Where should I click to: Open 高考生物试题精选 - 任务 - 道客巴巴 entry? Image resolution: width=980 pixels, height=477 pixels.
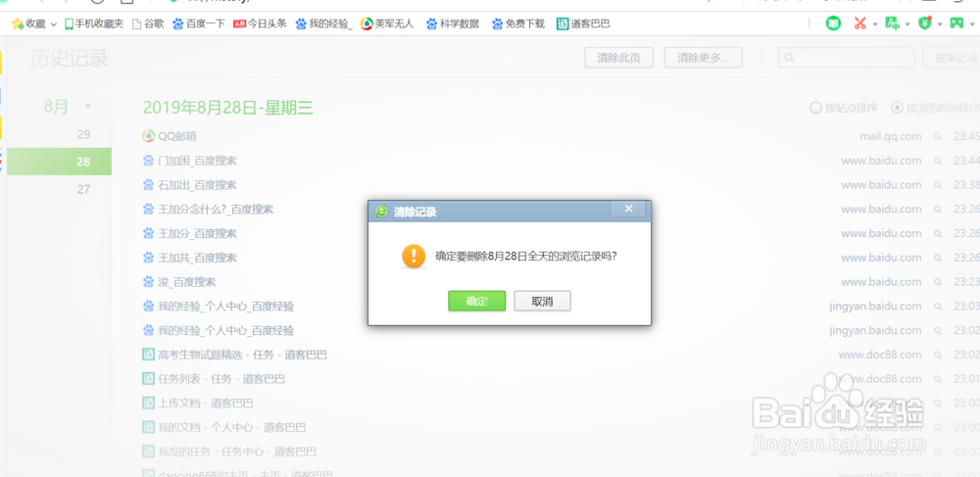242,355
